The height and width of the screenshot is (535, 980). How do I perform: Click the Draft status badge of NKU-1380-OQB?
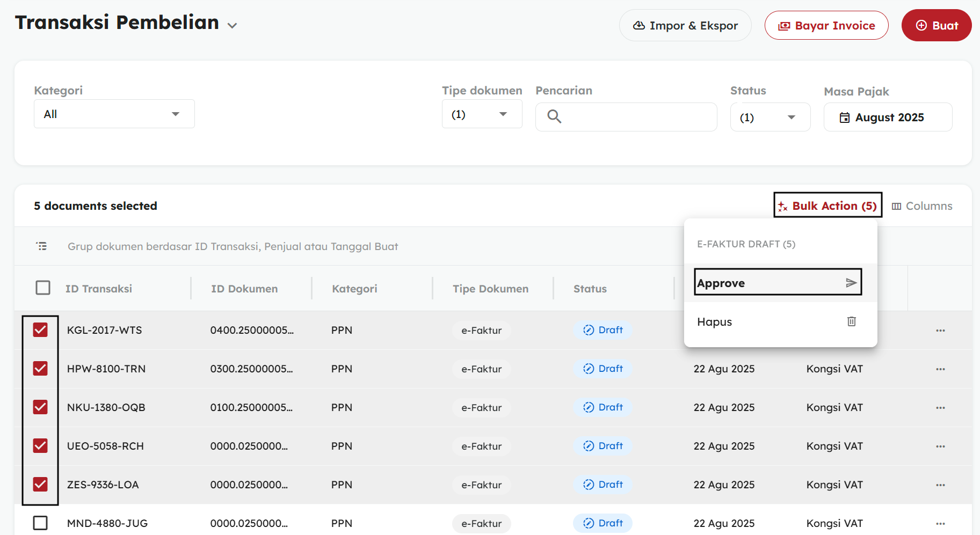tap(603, 407)
